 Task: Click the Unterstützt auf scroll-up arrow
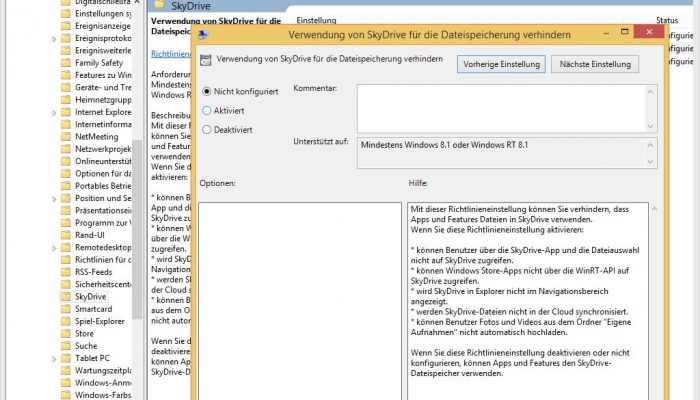tap(650, 145)
